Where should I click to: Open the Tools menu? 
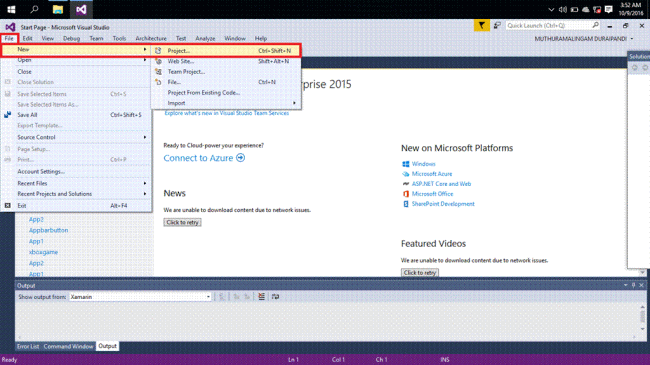(119, 38)
